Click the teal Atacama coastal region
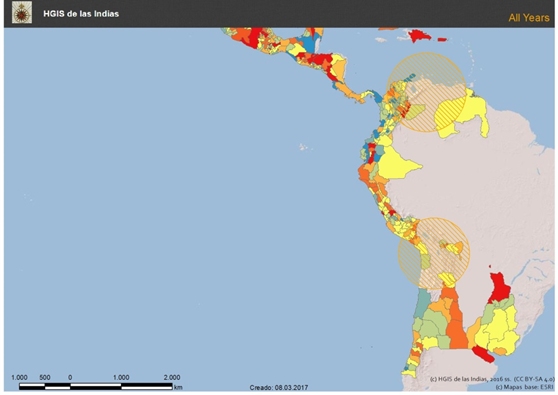Viewport: 558px width, 395px height. tap(422, 302)
